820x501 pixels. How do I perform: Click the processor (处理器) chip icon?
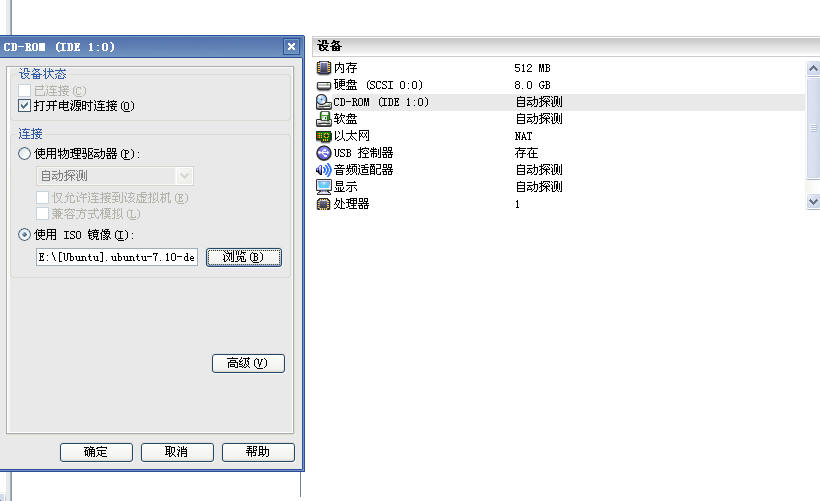click(x=324, y=204)
